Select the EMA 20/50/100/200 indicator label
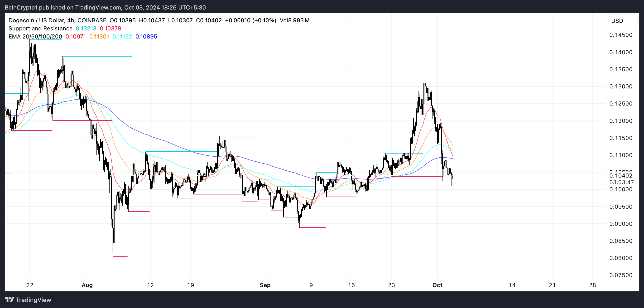Image resolution: width=644 pixels, height=308 pixels. click(35, 37)
